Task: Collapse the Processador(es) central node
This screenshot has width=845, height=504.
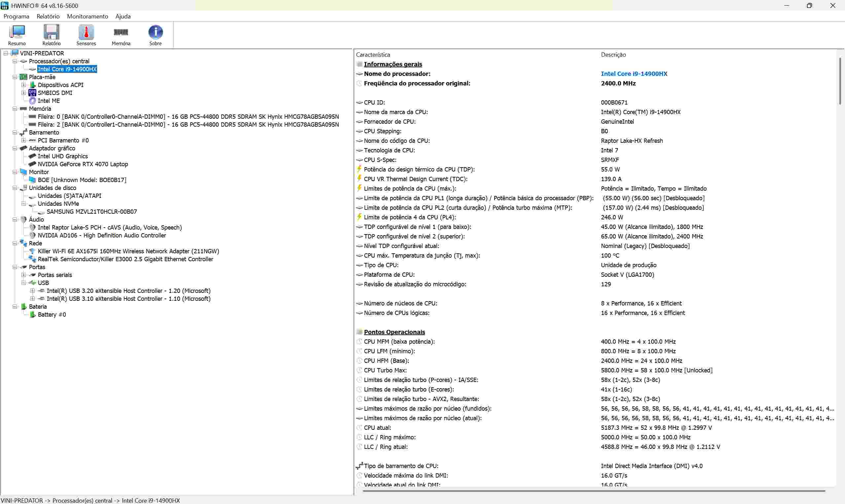Action: [x=15, y=61]
